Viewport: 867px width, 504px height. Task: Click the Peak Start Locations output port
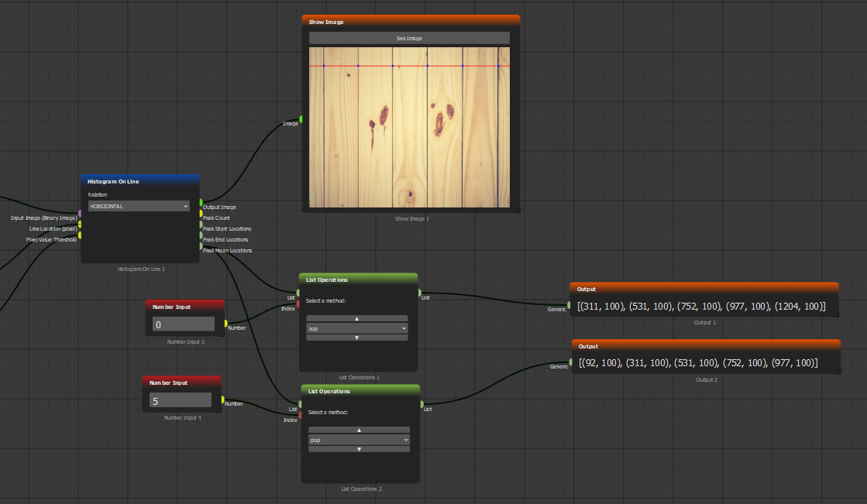[201, 225]
